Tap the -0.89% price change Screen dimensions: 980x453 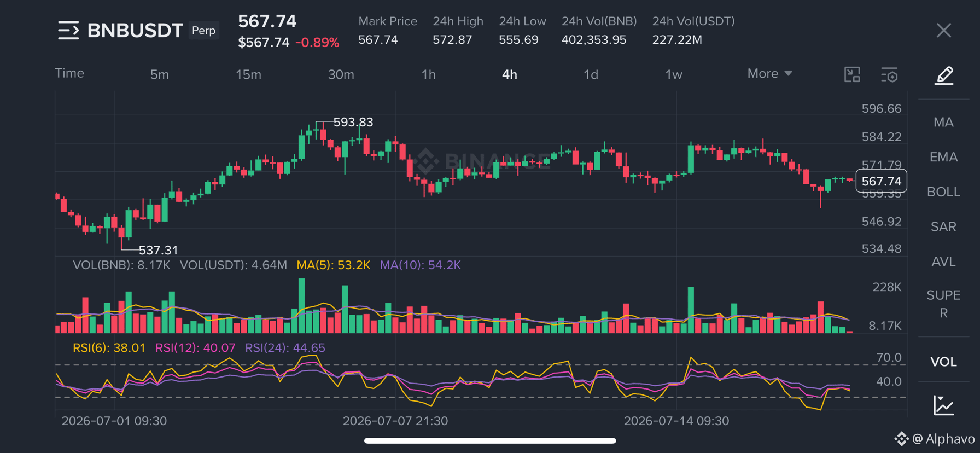(317, 43)
